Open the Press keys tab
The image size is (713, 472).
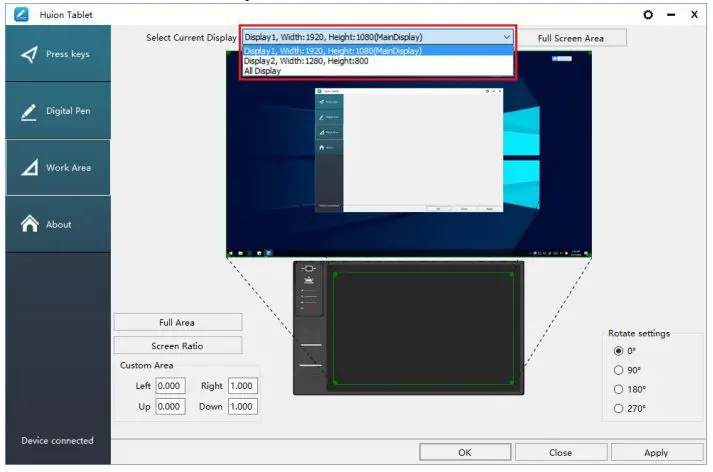58,54
